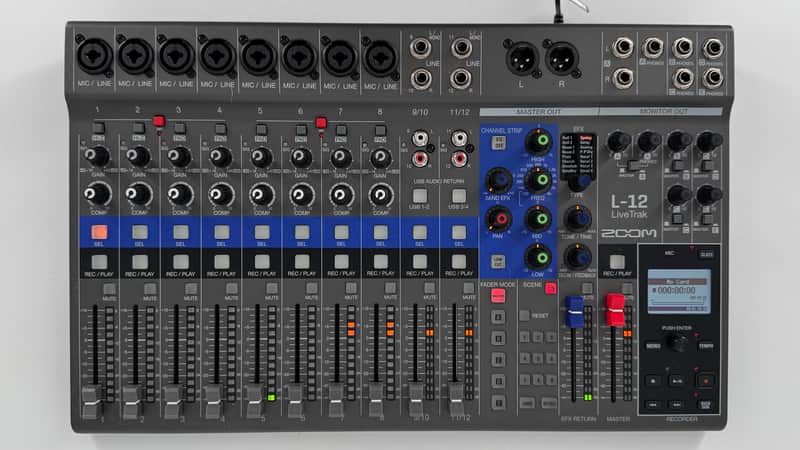Adjust the HIGH EQ knob in channel strip
The width and height of the screenshot is (800, 450).
click(x=539, y=141)
